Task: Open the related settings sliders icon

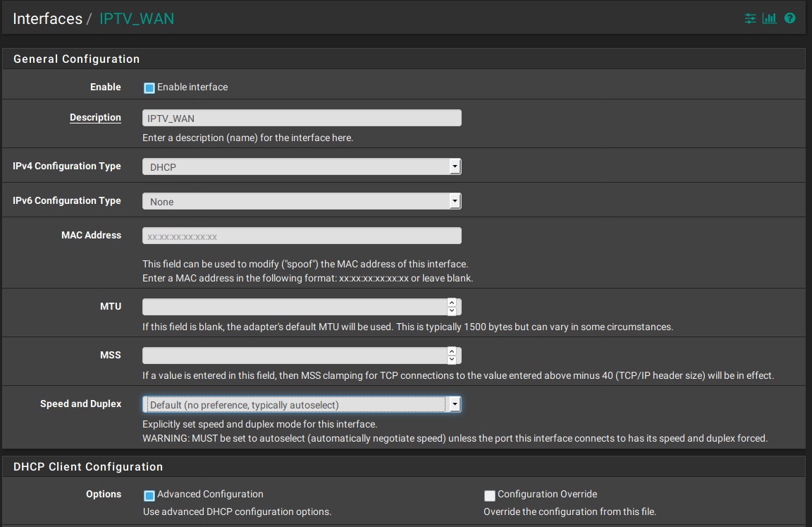Action: click(x=750, y=18)
